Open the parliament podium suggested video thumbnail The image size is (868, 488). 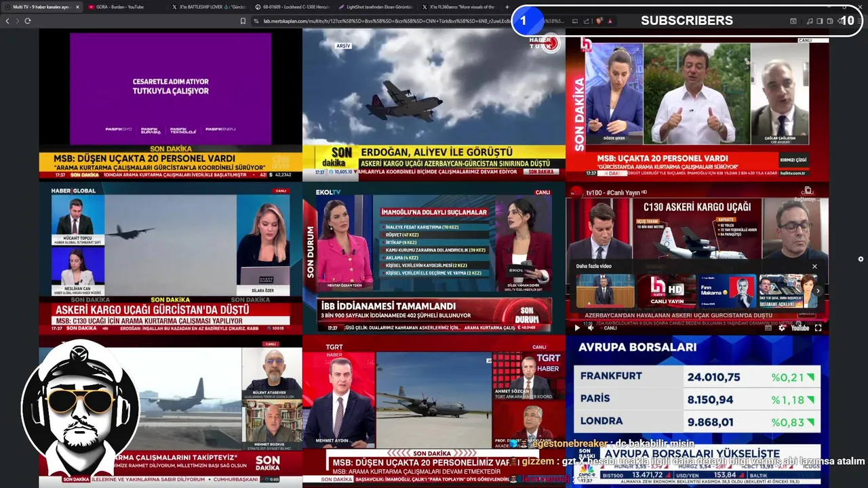tap(606, 291)
